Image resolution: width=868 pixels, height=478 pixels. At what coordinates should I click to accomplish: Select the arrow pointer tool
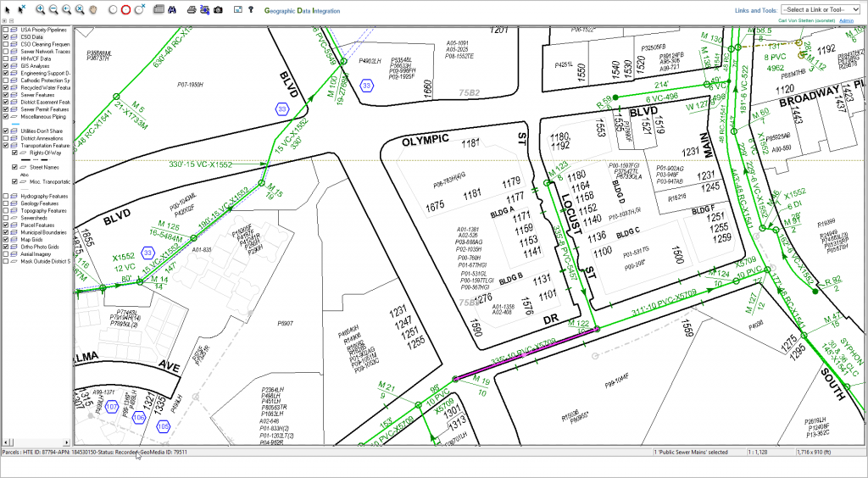7,9
